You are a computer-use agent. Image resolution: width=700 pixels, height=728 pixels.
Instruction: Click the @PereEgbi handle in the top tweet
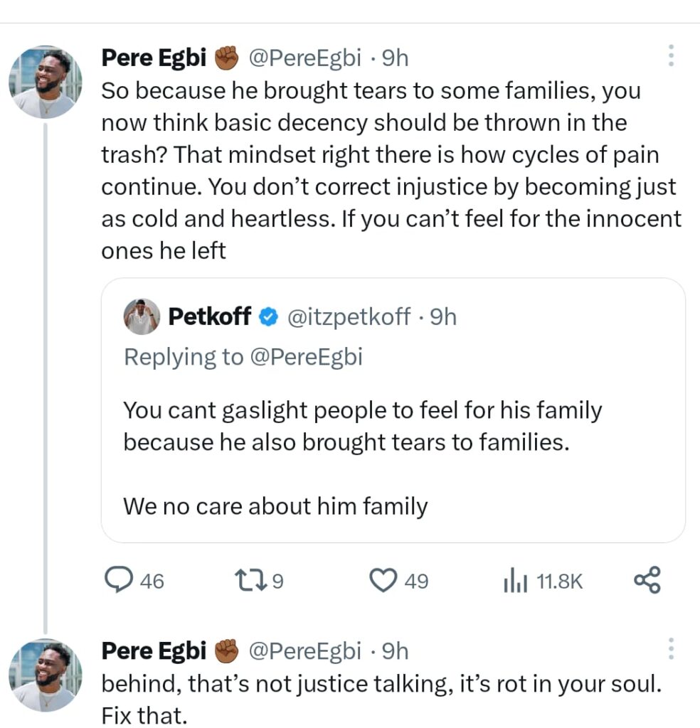pos(304,58)
